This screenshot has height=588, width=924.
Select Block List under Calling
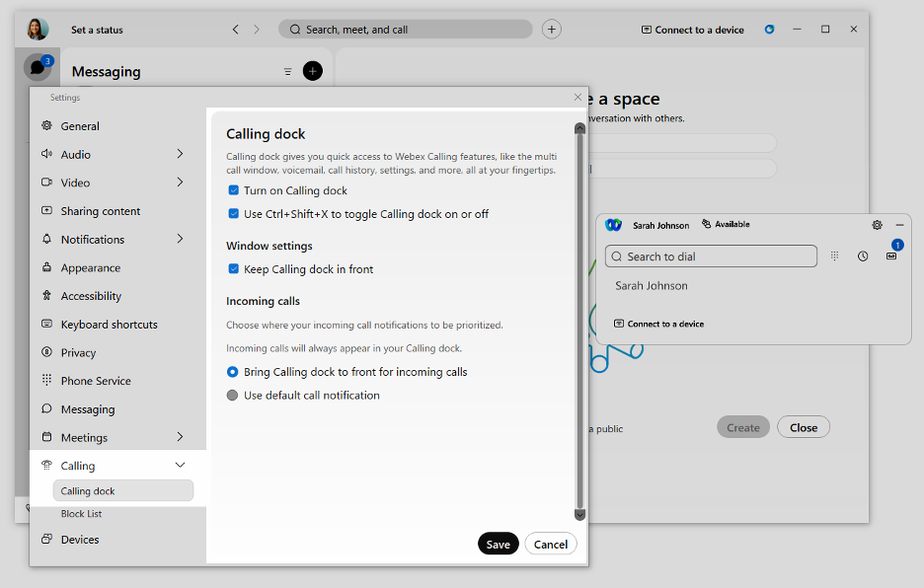(81, 514)
